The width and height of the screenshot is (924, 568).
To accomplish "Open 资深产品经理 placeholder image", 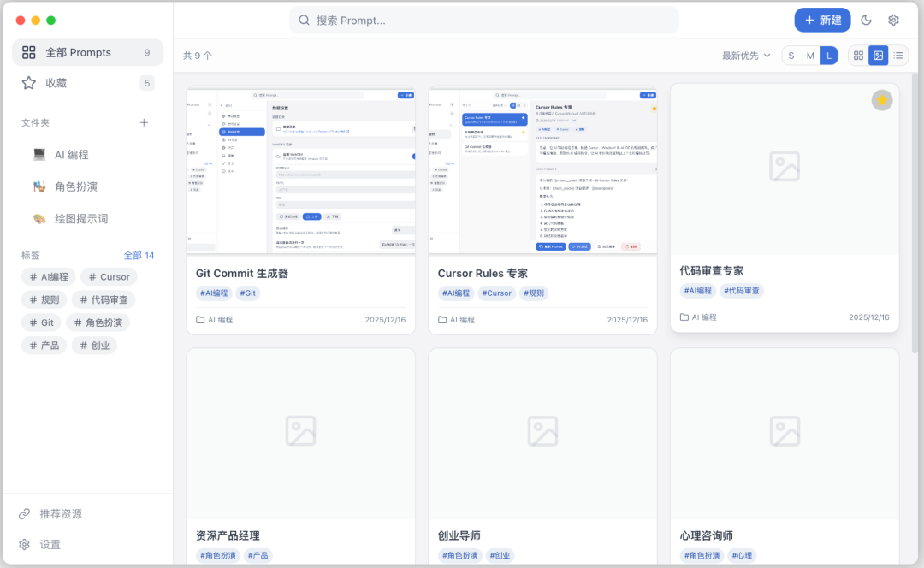I will point(300,434).
